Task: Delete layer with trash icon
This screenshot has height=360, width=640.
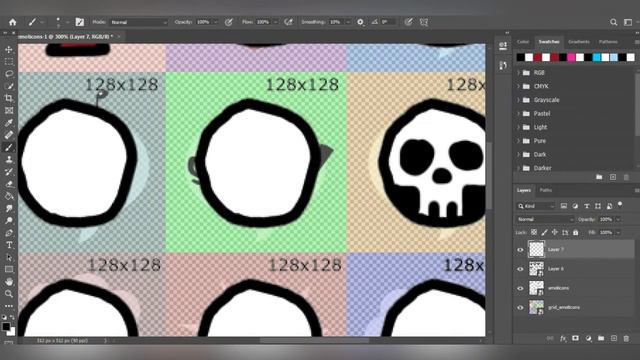Action: (x=626, y=338)
